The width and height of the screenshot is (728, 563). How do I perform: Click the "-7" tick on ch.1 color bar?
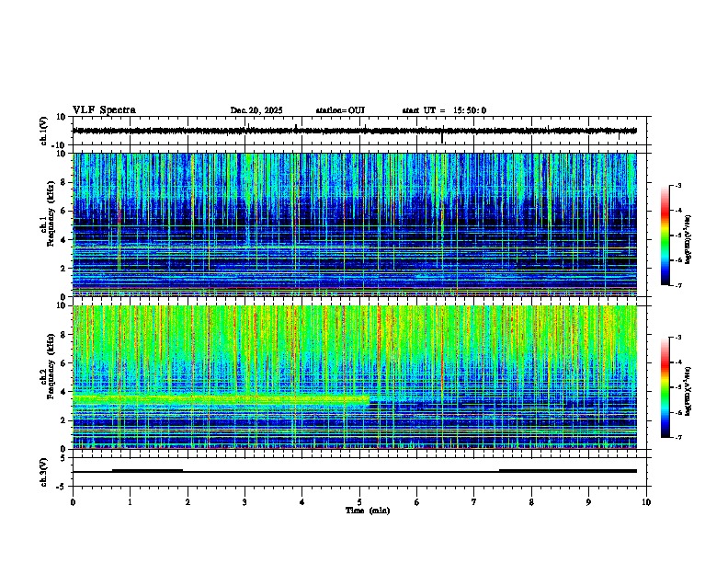[x=677, y=286]
